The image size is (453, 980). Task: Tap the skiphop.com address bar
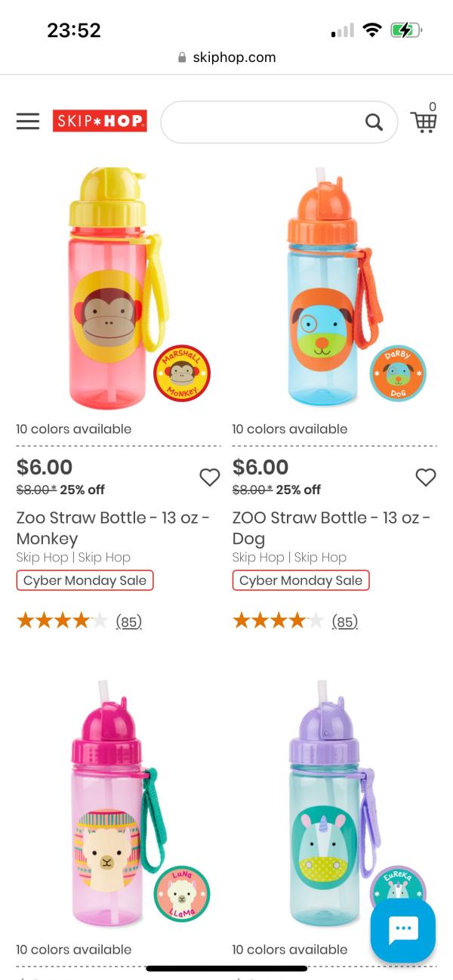(226, 57)
